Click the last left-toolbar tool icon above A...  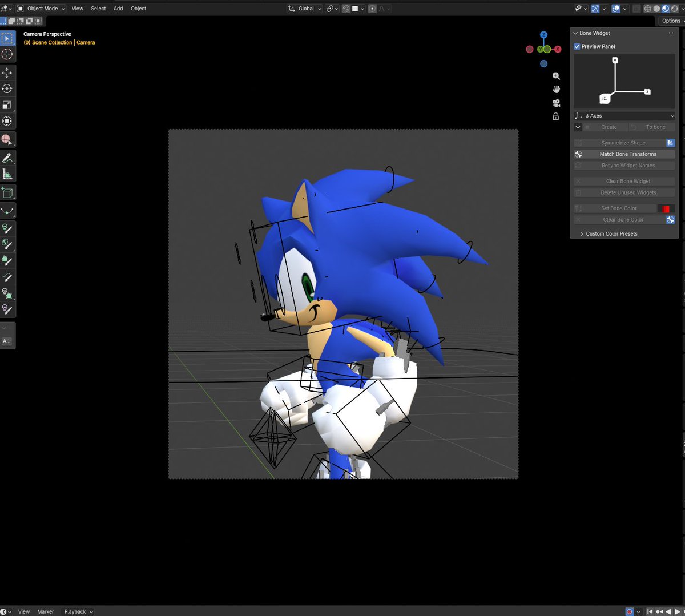(x=7, y=309)
